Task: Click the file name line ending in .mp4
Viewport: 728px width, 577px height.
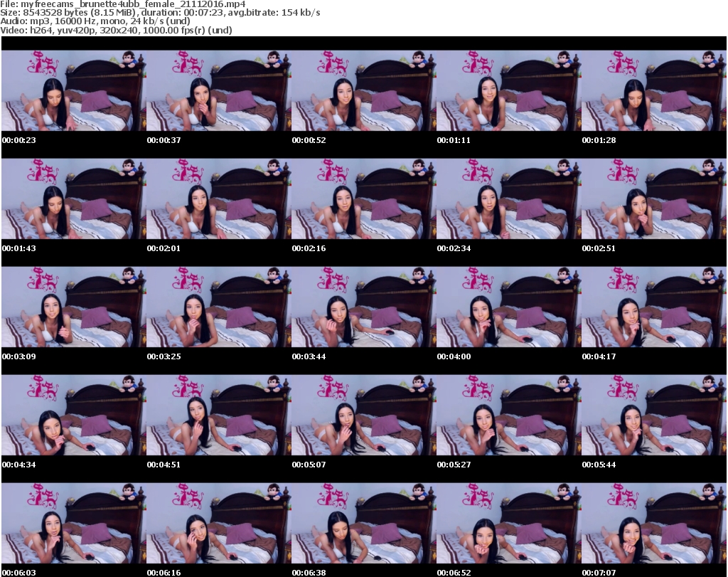Action: click(123, 4)
